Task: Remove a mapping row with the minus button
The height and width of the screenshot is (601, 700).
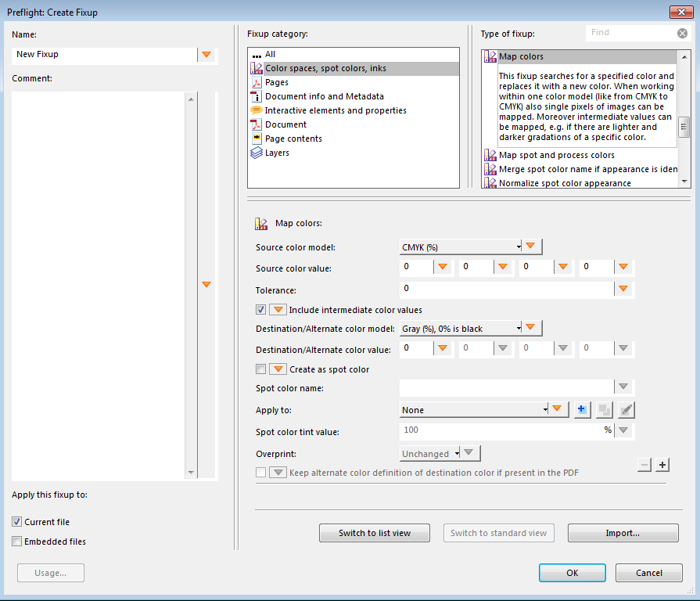Action: point(644,465)
